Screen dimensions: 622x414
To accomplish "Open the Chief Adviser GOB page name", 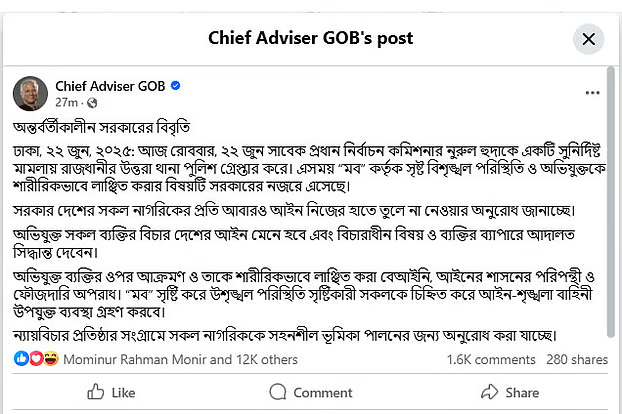I will 110,86.
